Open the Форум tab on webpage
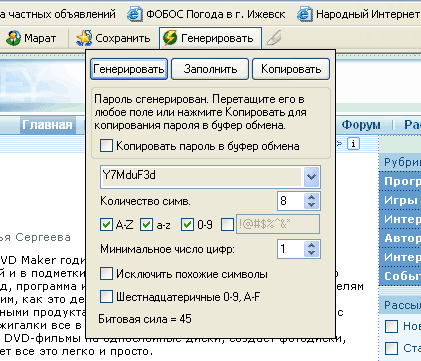421x361 pixels. 361,125
